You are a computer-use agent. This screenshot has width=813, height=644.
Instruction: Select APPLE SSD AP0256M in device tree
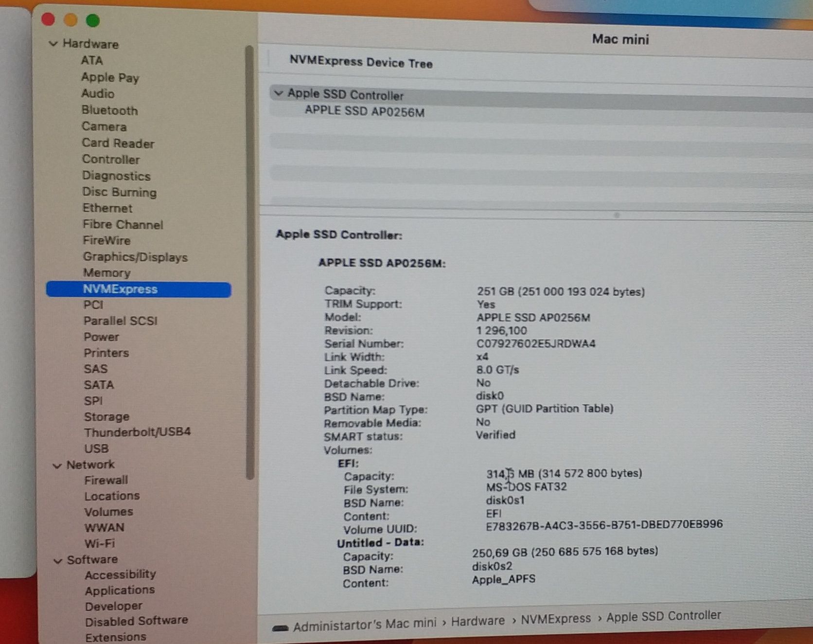click(x=365, y=111)
